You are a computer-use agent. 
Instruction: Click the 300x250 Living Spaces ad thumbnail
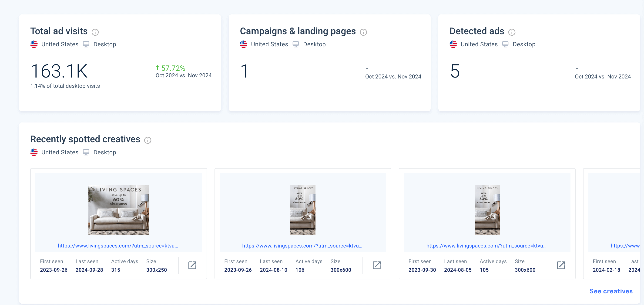118,210
